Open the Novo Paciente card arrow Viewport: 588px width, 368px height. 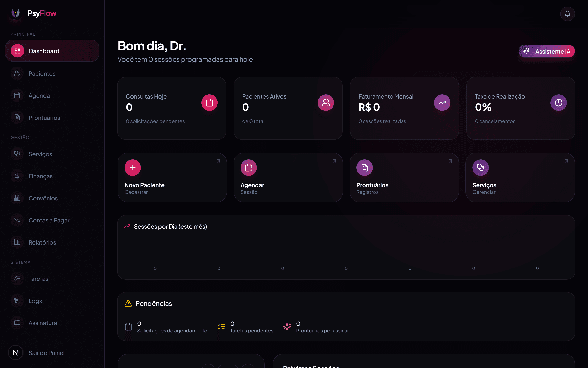pos(218,161)
